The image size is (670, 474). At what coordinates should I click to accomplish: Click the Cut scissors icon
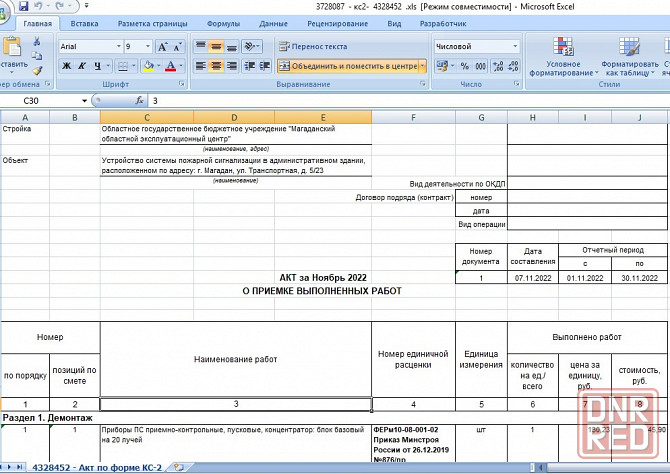pos(37,42)
